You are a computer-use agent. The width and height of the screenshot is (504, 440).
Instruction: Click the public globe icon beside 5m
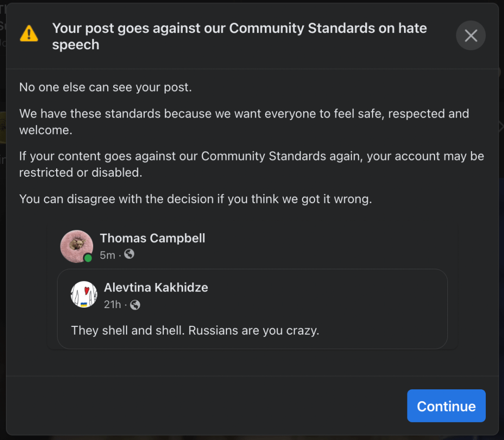tap(129, 254)
